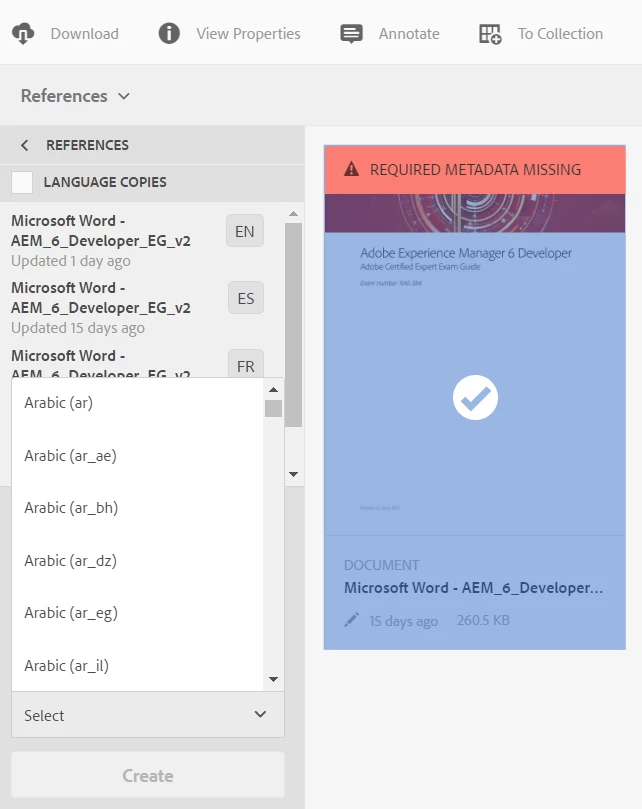Click the FR language badge

(x=246, y=364)
